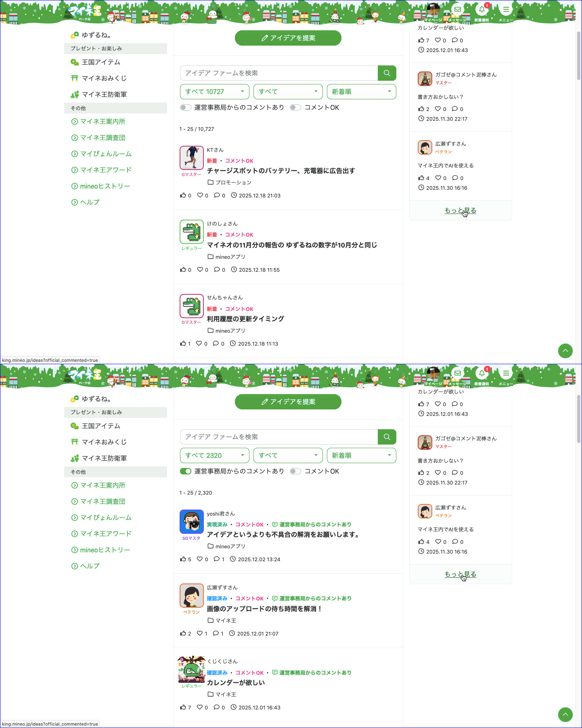Open the すべて 2320 status dropdown
582x728 pixels.
point(215,455)
